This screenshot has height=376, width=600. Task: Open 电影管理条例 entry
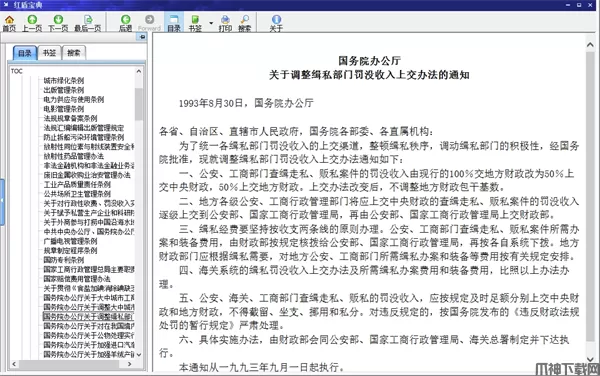[64, 109]
